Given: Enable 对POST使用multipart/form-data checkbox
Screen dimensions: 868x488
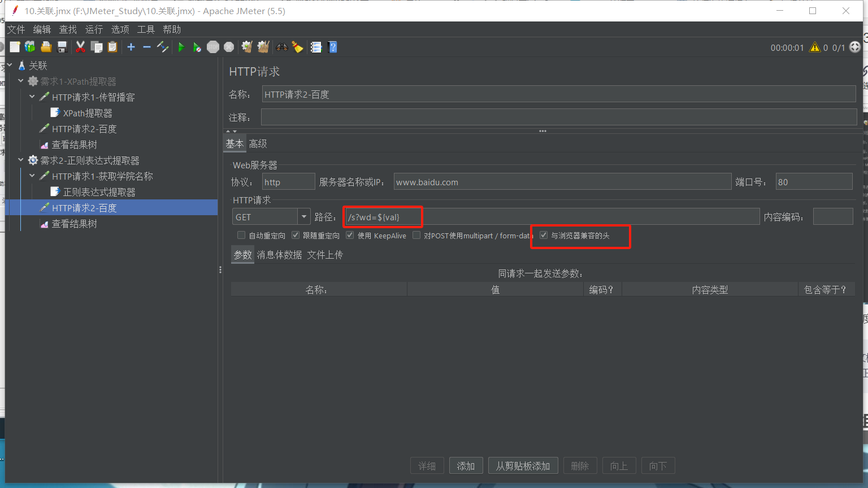Looking at the screenshot, I should [416, 235].
